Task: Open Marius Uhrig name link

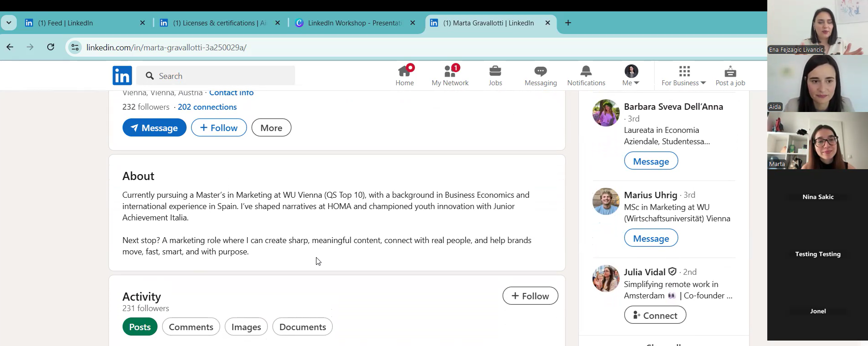Action: 651,195
